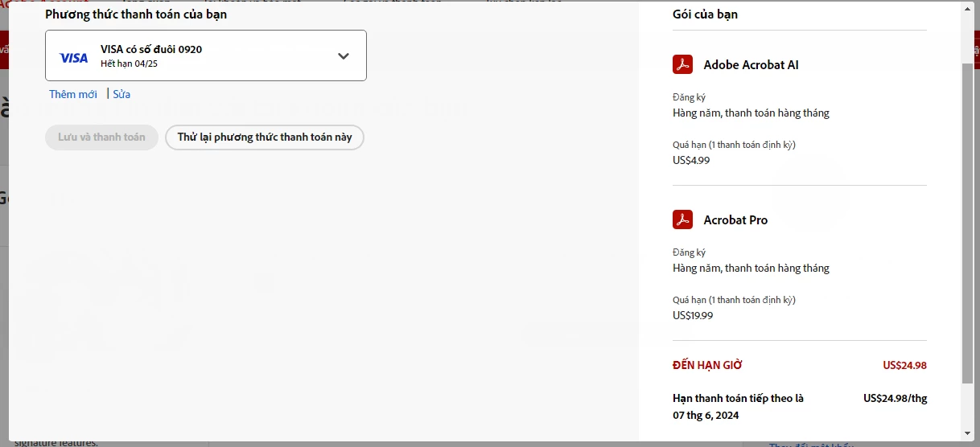Click the Sửa link
The image size is (980, 447).
click(x=121, y=94)
